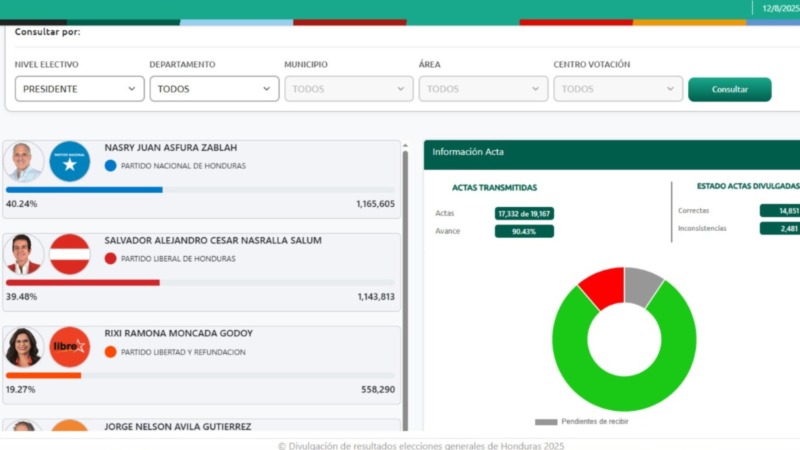Click Rixi Moncada's candidate photo
800x450 pixels.
(23, 347)
